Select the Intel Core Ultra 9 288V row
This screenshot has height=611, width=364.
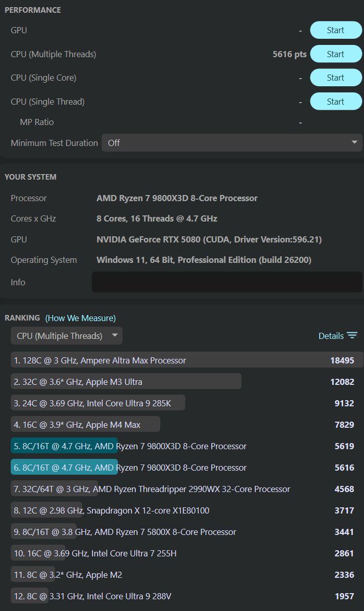187,596
